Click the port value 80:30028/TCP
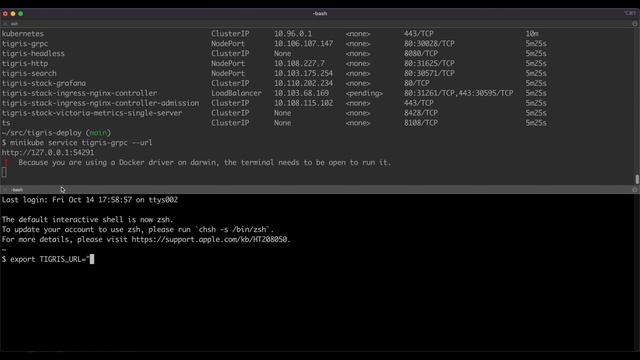640x360 pixels. [x=429, y=44]
